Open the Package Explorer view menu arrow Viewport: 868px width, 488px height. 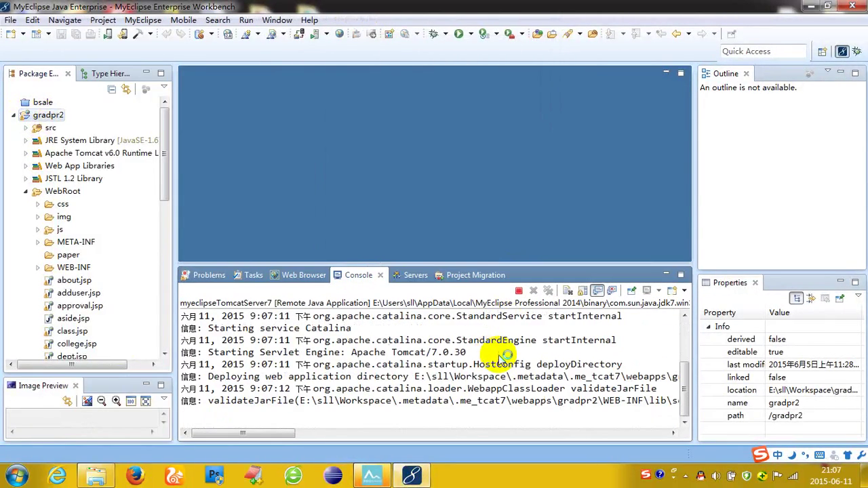tap(163, 88)
